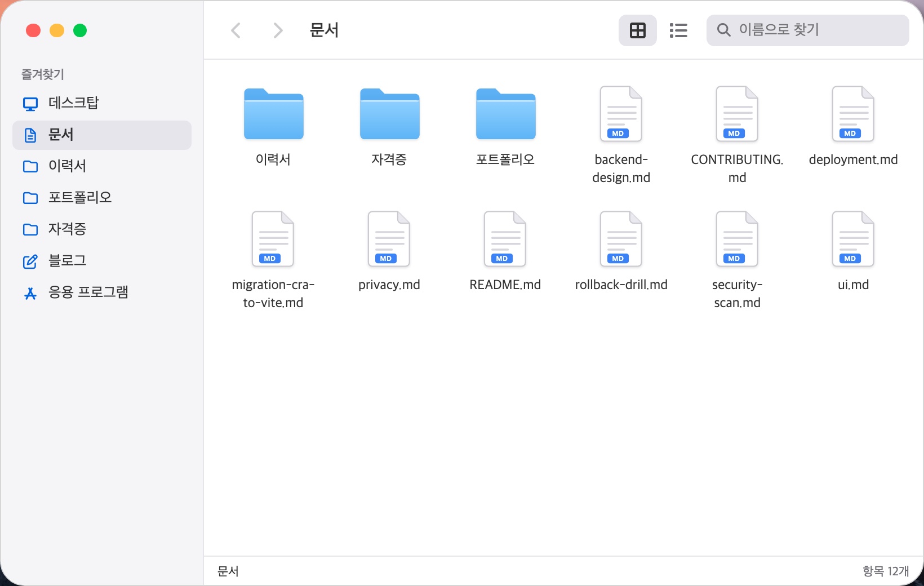Click the magnifying glass search icon

coord(723,30)
